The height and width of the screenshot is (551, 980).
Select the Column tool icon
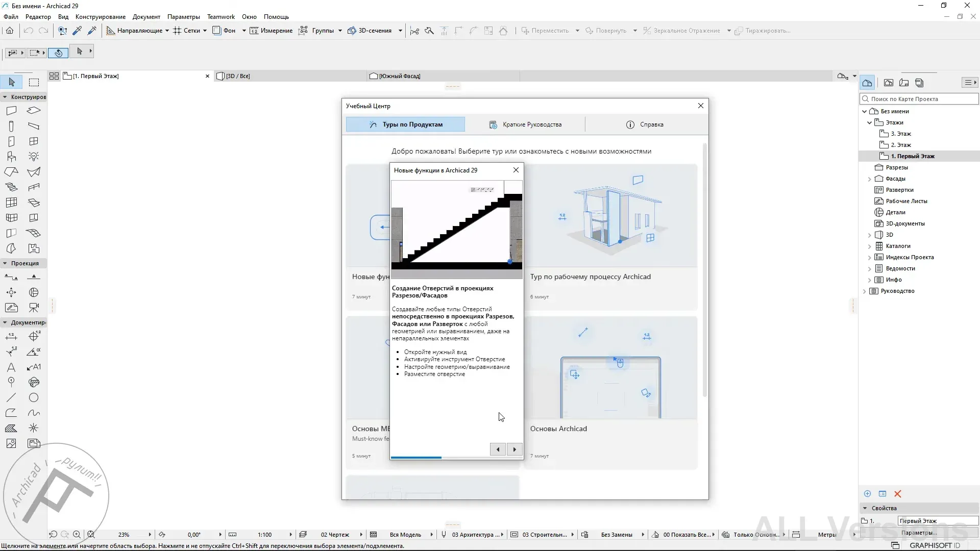pos(11,126)
